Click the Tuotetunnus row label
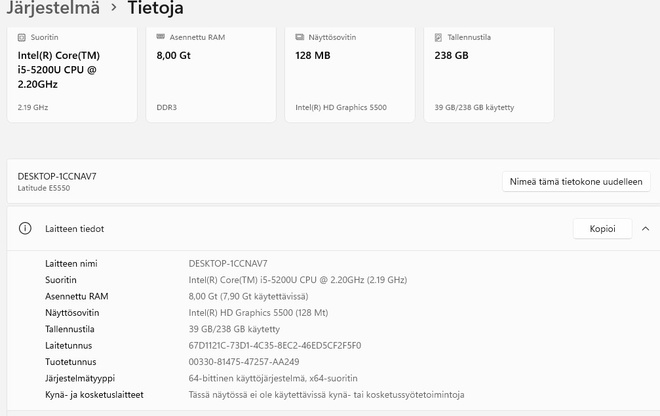The height and width of the screenshot is (416, 660). click(71, 362)
